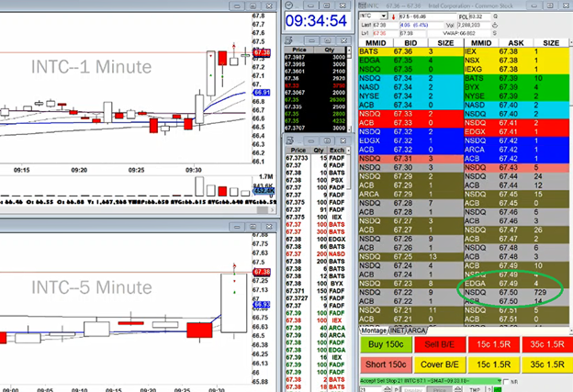The width and height of the screenshot is (573, 392).
Task: Click the 09:34:54 clock display
Action: (x=315, y=20)
